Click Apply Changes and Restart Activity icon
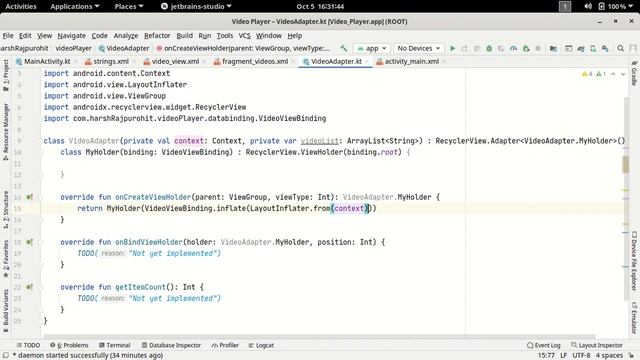Image resolution: width=640 pixels, height=360 pixels. (464, 48)
